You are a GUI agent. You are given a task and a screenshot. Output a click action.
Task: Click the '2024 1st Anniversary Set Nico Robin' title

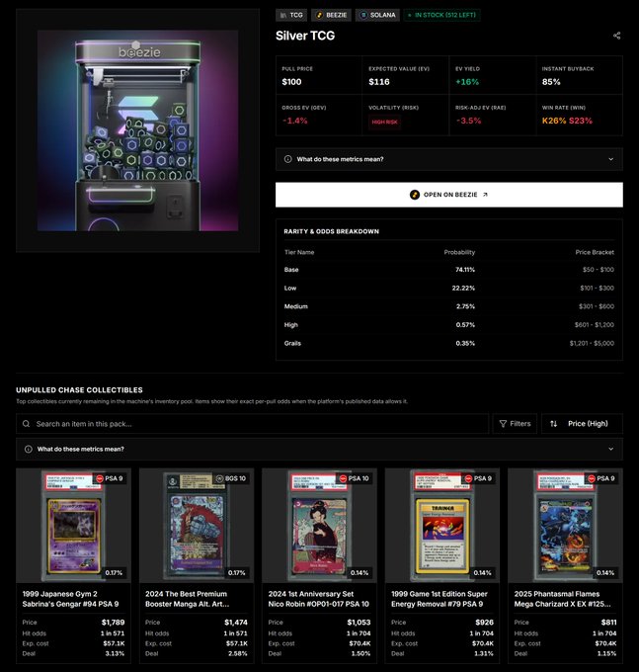tap(318, 599)
